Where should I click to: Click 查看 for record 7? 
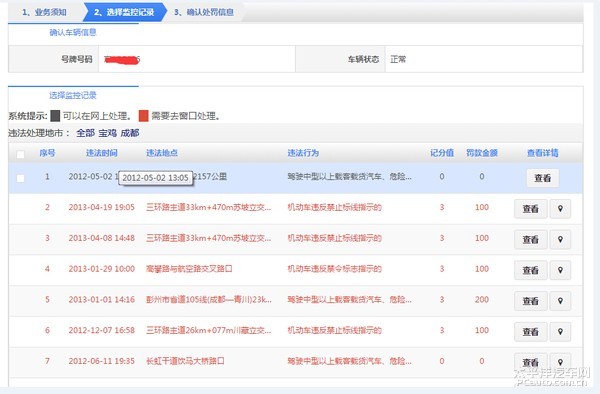tap(531, 362)
